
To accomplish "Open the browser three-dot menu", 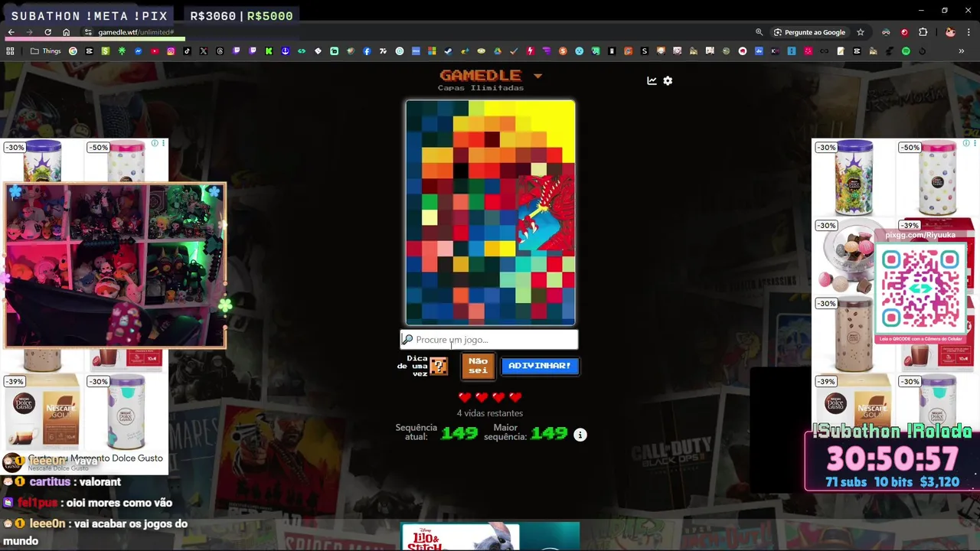I will [969, 32].
